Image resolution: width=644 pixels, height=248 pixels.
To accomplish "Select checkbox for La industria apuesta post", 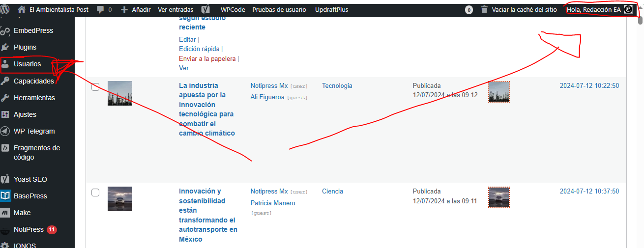I will (95, 87).
